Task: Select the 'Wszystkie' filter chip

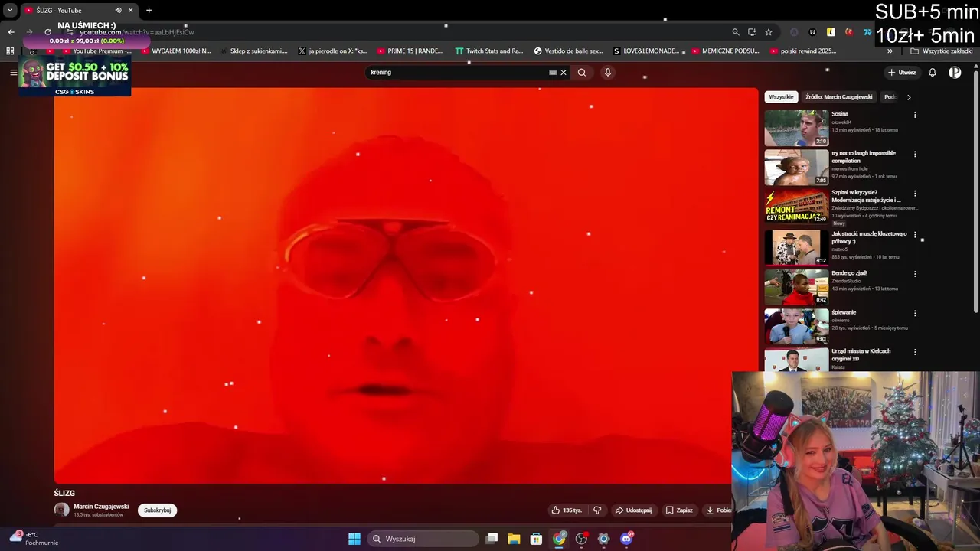Action: 781,97
